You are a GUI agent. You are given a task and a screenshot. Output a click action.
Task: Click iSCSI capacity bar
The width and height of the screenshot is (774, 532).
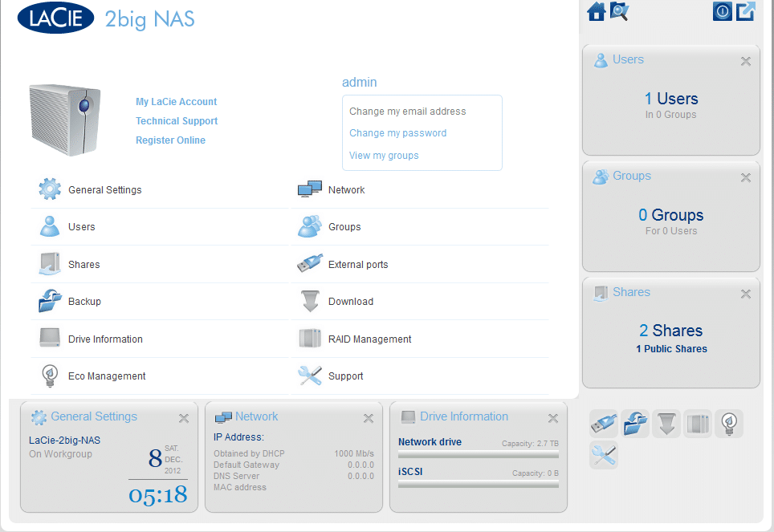click(x=479, y=485)
